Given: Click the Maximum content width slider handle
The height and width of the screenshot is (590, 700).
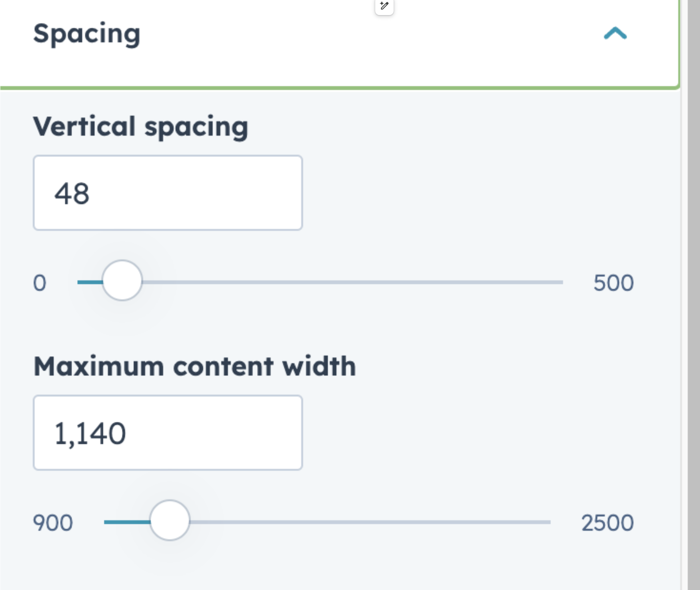Looking at the screenshot, I should pos(170,520).
